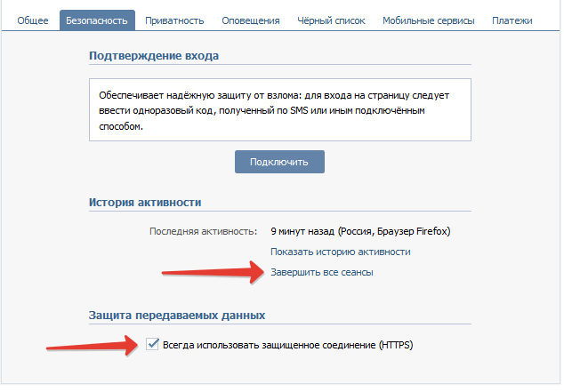Image resolution: width=564 pixels, height=392 pixels.
Task: Click Завершить все сеансы link
Action: (x=321, y=272)
